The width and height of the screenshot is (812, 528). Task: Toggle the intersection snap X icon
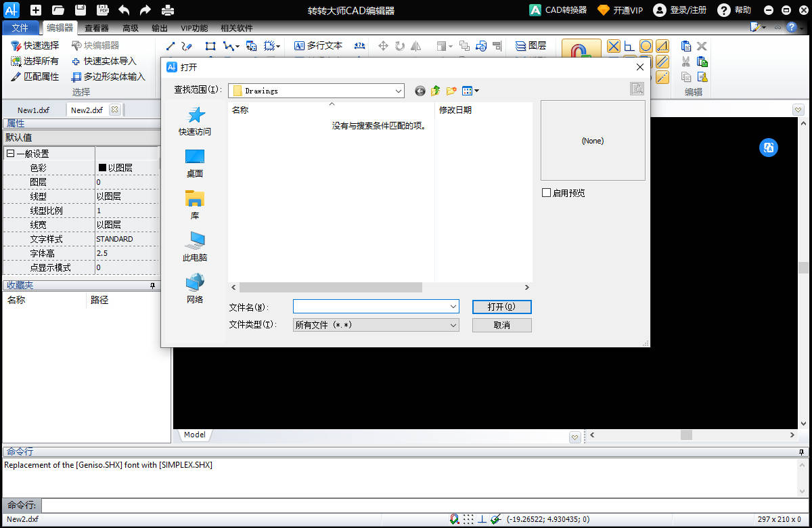(x=614, y=46)
